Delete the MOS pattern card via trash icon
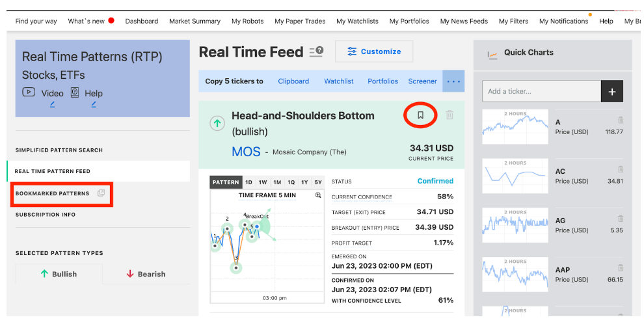The height and width of the screenshot is (326, 644). click(449, 115)
